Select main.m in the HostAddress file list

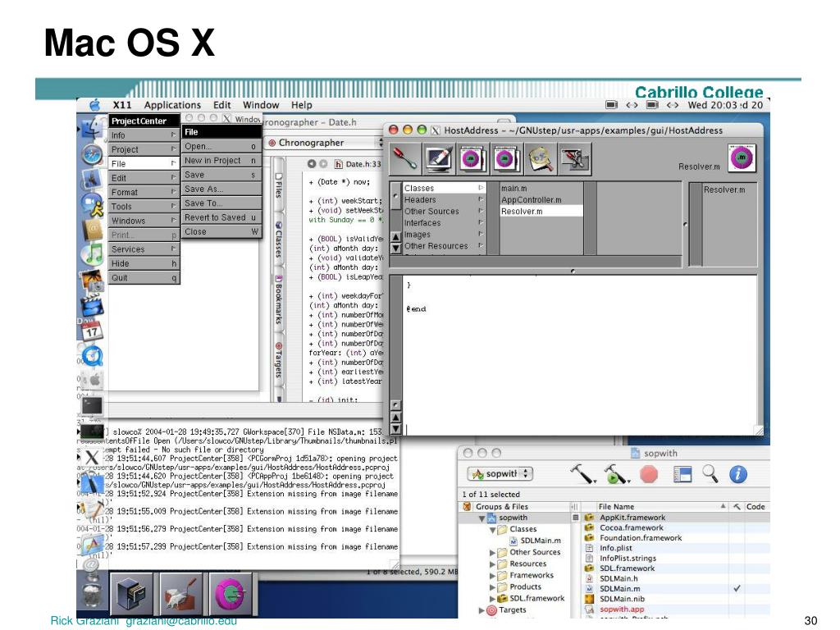[541, 188]
